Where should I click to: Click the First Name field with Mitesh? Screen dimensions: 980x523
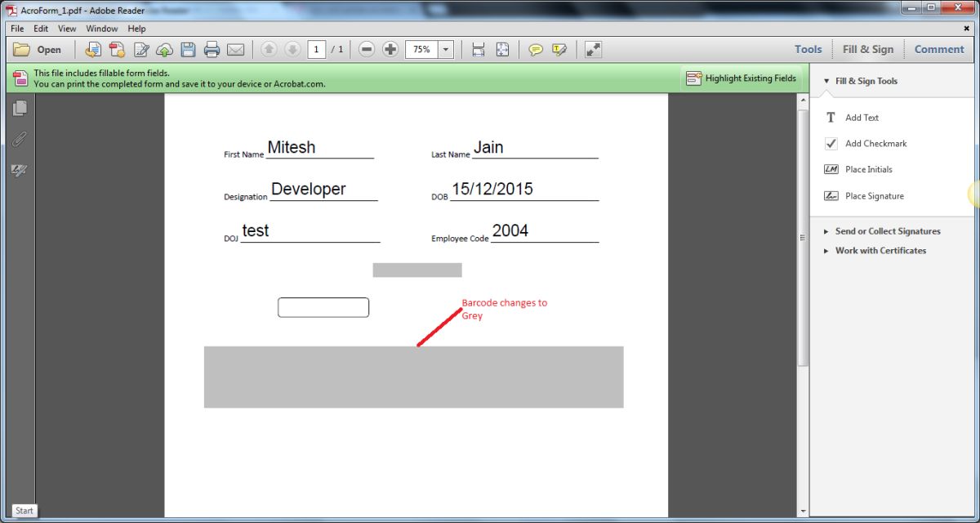pyautogui.click(x=319, y=148)
